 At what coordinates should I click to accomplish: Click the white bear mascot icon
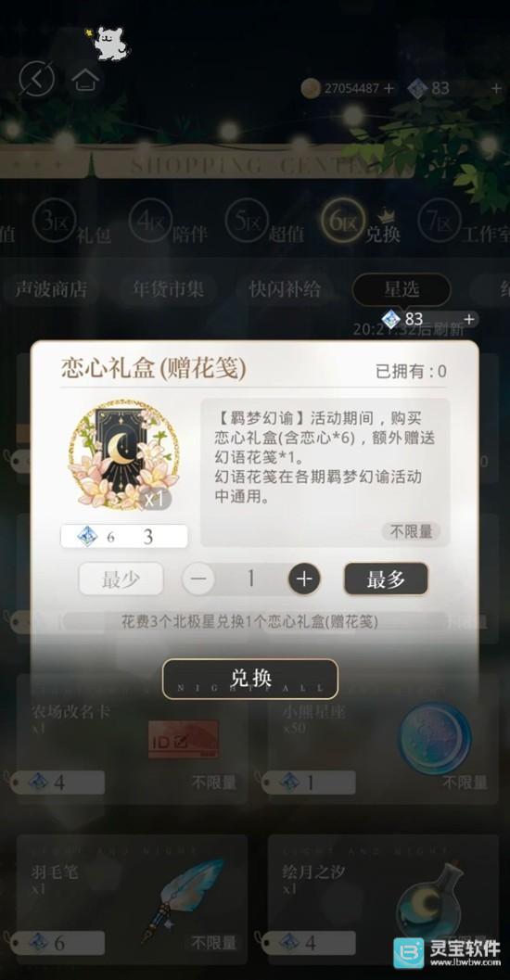[108, 43]
